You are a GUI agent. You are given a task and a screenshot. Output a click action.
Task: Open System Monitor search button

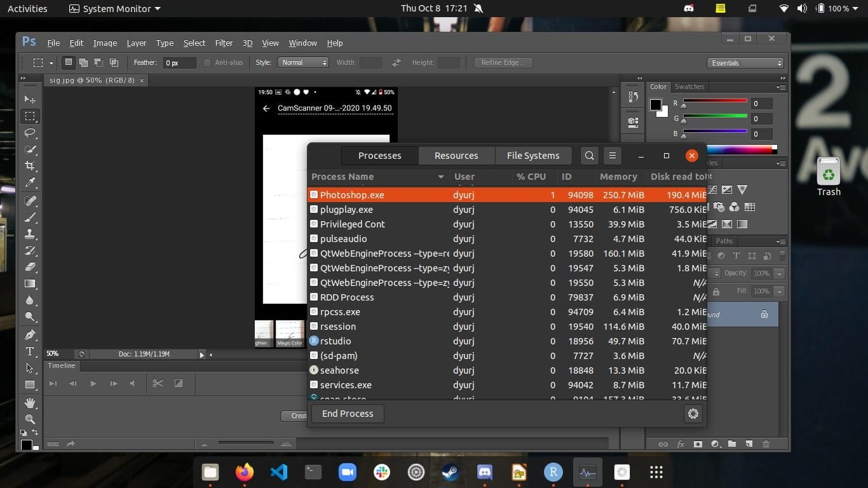point(590,156)
